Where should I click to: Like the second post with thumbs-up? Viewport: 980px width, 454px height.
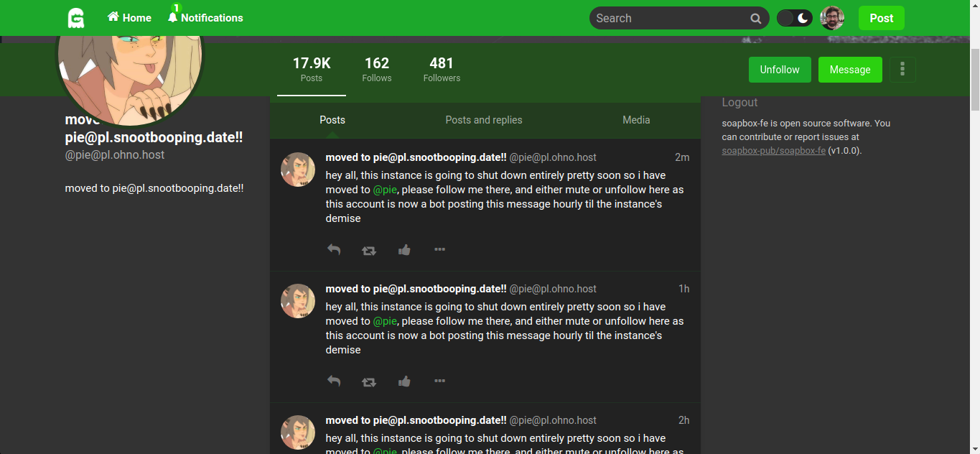point(404,381)
